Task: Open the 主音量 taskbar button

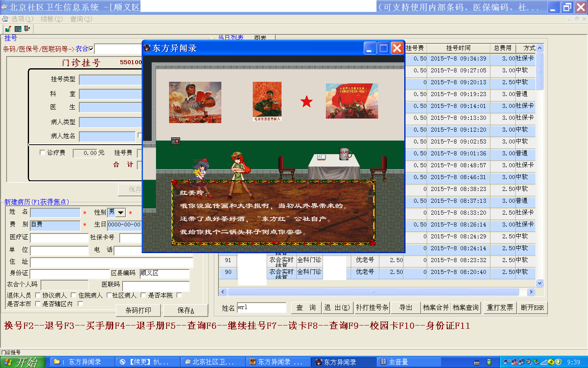Action: (x=410, y=362)
